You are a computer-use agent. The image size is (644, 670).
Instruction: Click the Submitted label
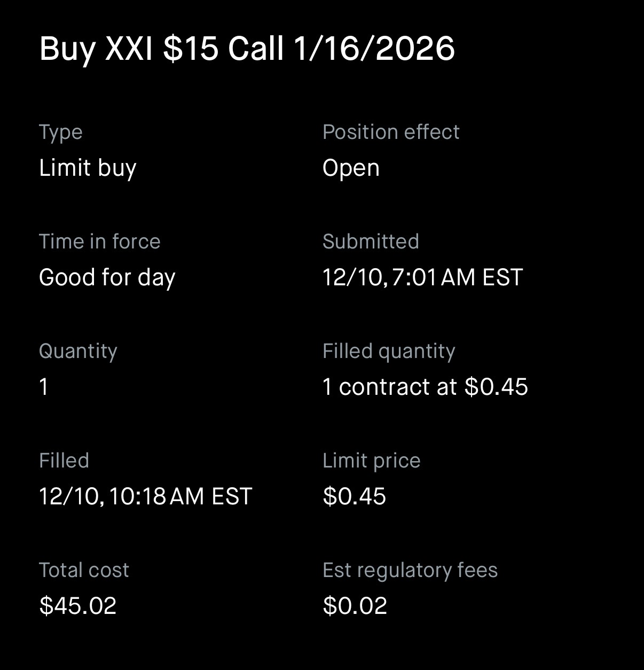point(371,241)
